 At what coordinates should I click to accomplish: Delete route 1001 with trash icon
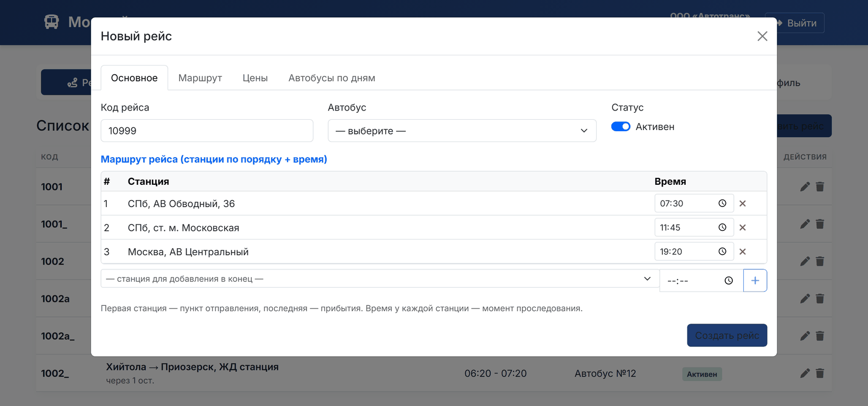coord(820,186)
